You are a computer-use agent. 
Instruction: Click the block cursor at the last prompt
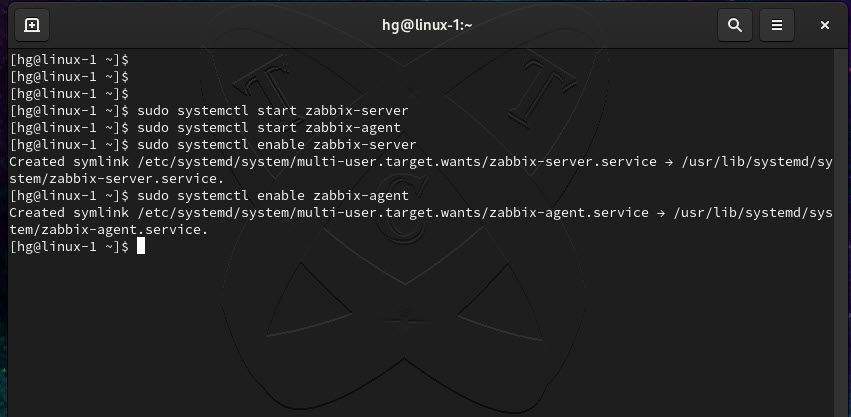(x=141, y=247)
